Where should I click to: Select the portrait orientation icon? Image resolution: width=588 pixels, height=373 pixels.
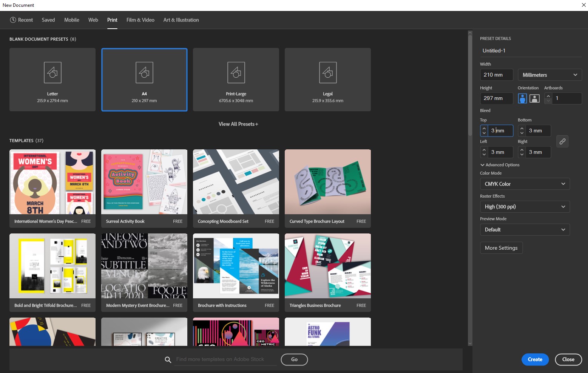click(522, 98)
